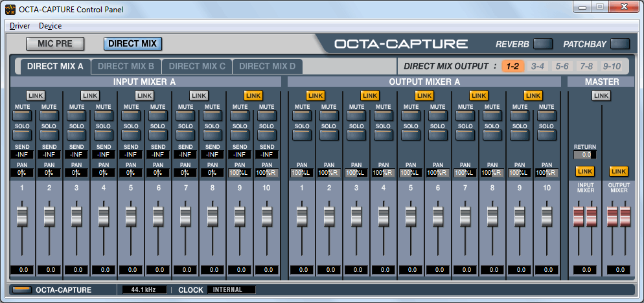Click the master RETURN value field
This screenshot has height=303, width=644.
tap(585, 155)
